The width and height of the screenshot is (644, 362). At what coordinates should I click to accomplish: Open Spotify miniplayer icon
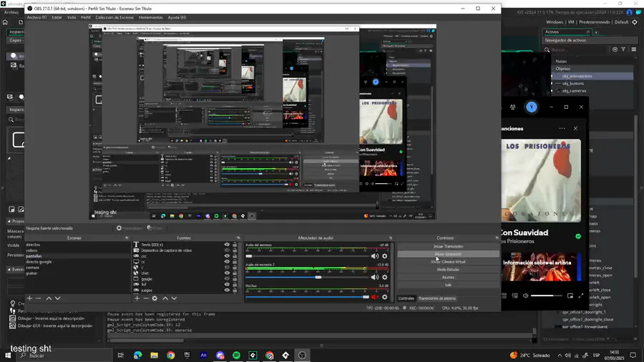[x=570, y=295]
